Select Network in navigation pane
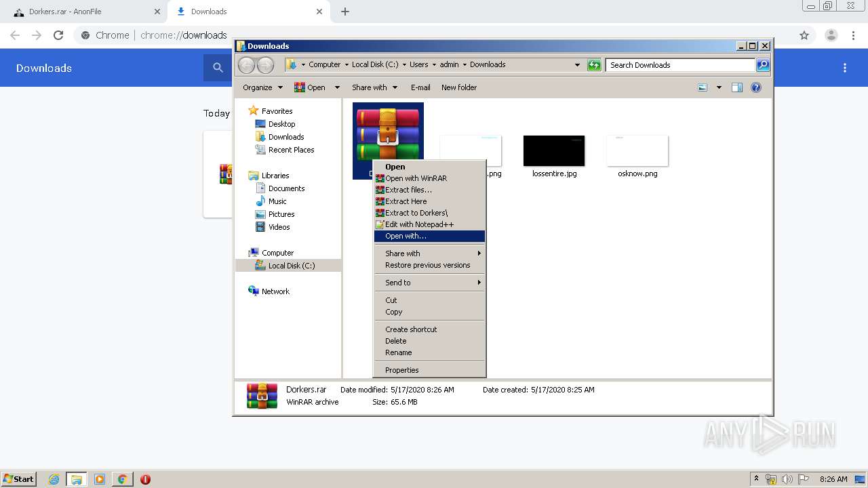This screenshot has width=868, height=488. [275, 291]
